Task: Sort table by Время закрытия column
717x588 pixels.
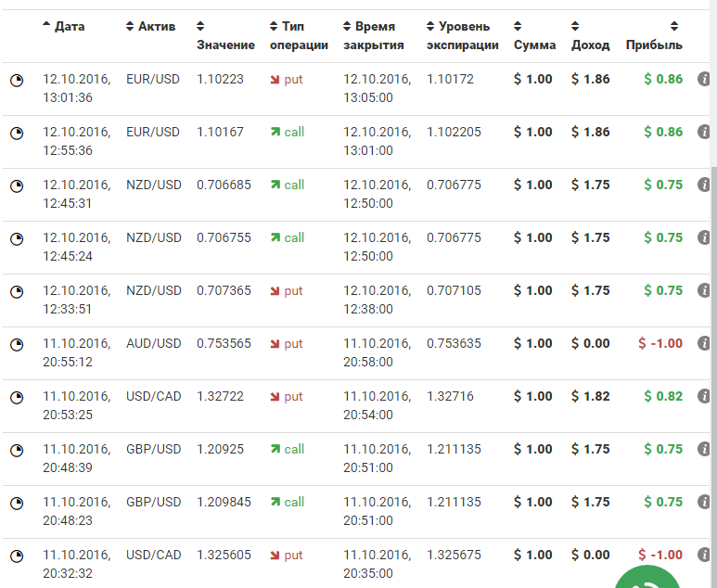Action: point(373,35)
